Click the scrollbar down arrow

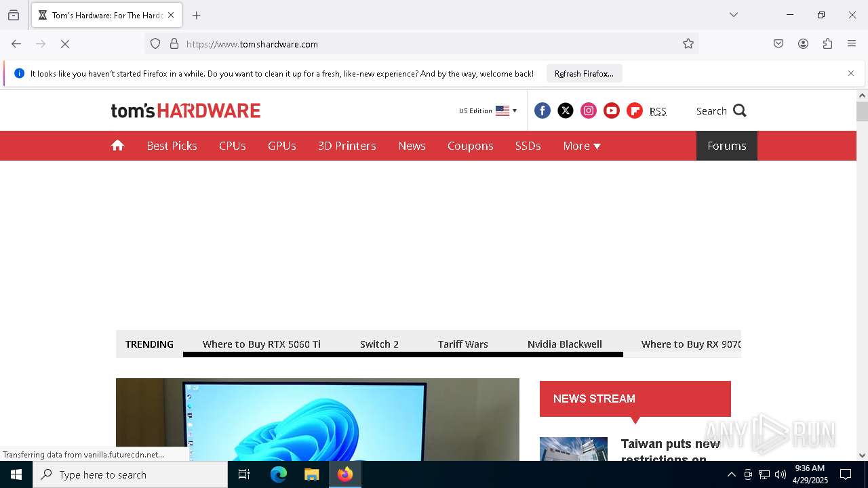tap(862, 455)
